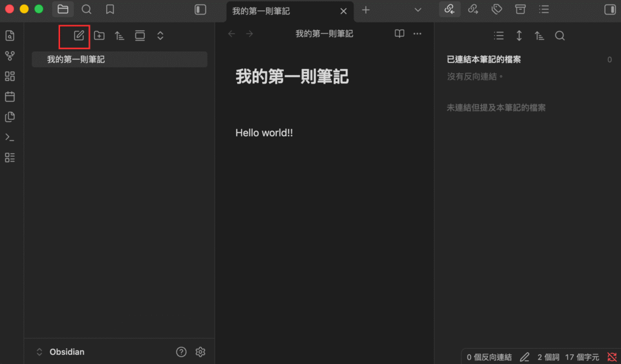Click the note heading 我的第一則筆記
The height and width of the screenshot is (364, 621).
292,76
